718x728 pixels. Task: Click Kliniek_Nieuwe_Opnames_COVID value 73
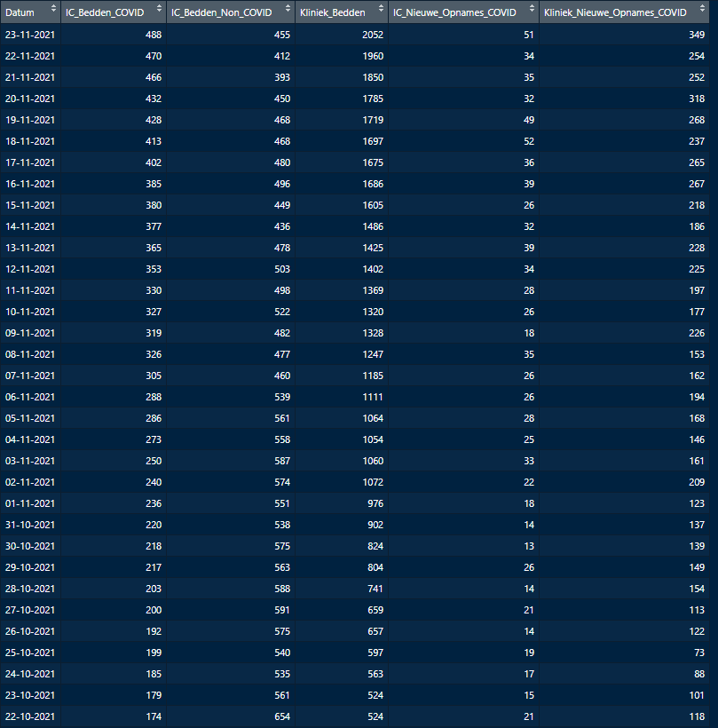699,653
